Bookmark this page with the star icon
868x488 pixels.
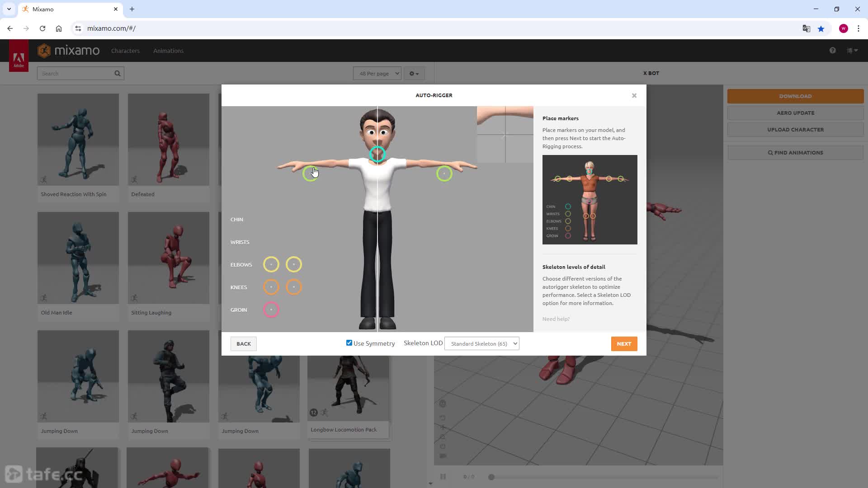tap(821, 28)
